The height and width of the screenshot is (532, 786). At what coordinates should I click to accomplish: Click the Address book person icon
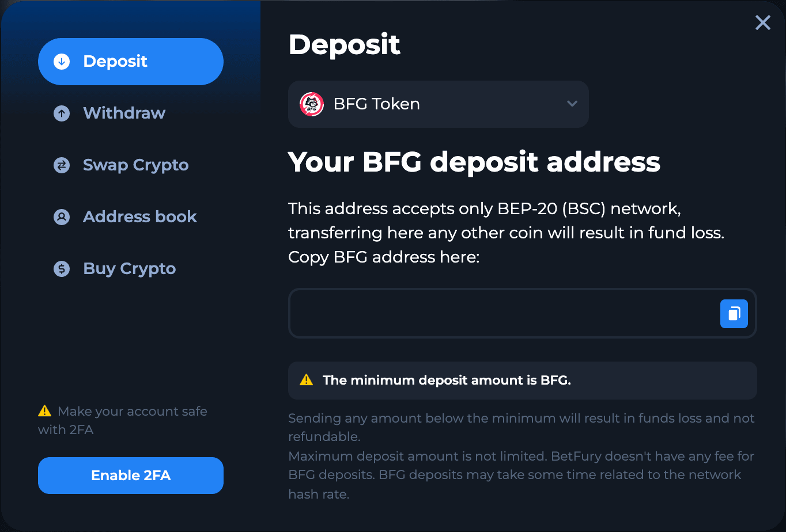point(62,217)
